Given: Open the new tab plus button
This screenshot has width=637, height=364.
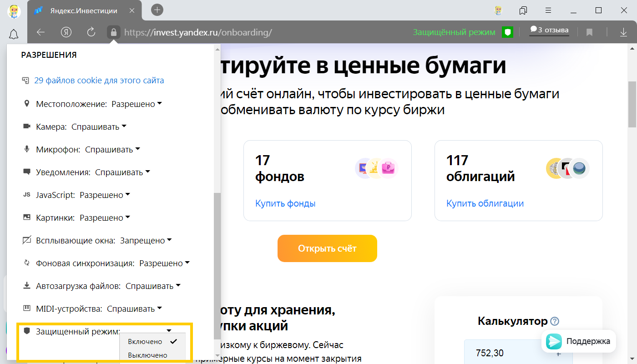Looking at the screenshot, I should click(157, 10).
